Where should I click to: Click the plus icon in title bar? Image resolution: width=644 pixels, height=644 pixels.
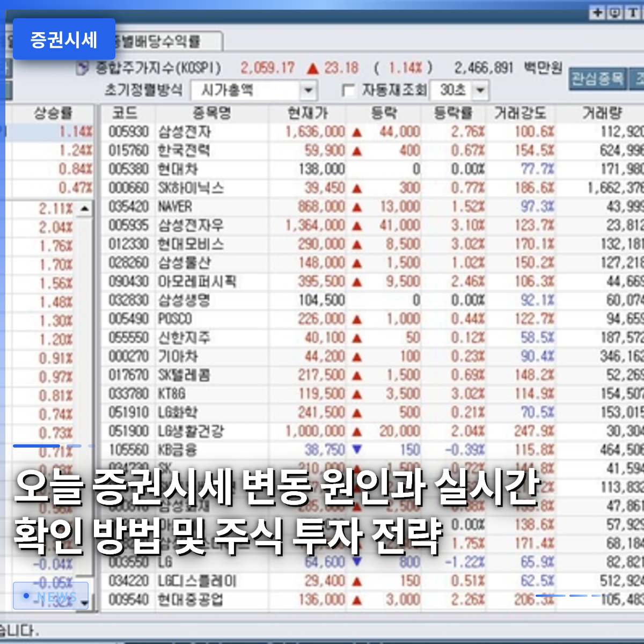[x=598, y=13]
